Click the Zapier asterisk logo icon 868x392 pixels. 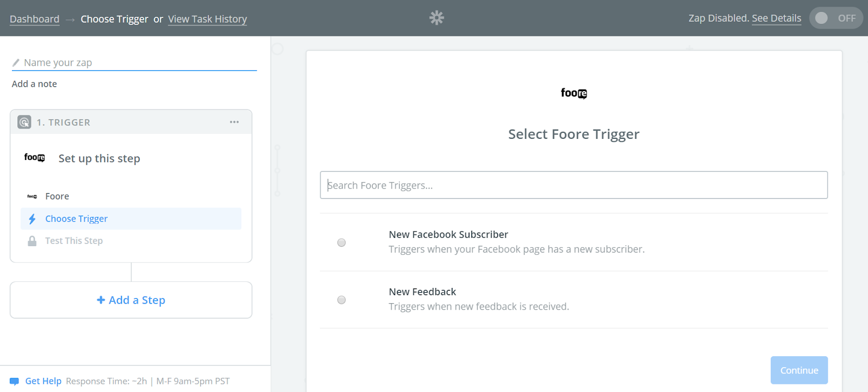(x=437, y=18)
